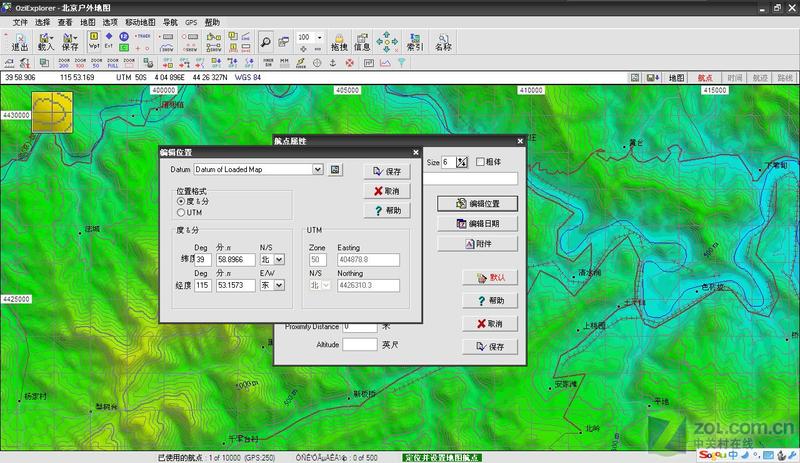Image resolution: width=800 pixels, height=463 pixels.
Task: Click the 信息 (info) toolbar icon
Action: (x=362, y=42)
